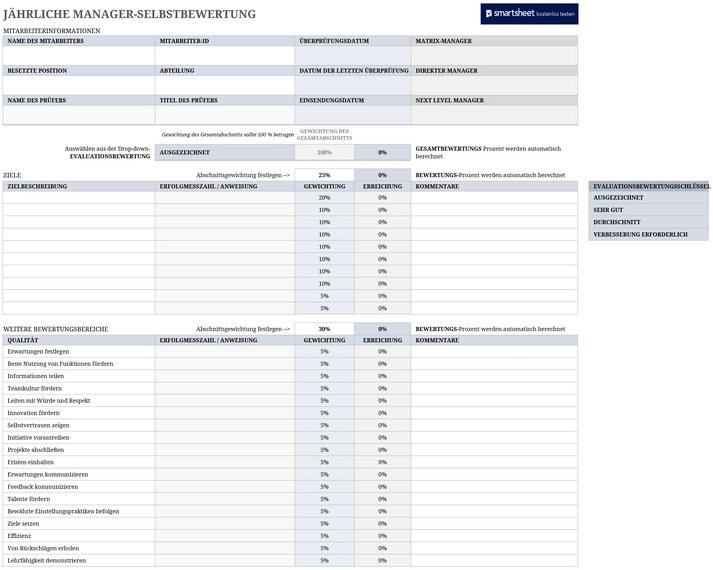This screenshot has height=570, width=713.
Task: Click VERBESSERUNG ERFORDERLICH in the evaluation key
Action: (x=649, y=235)
